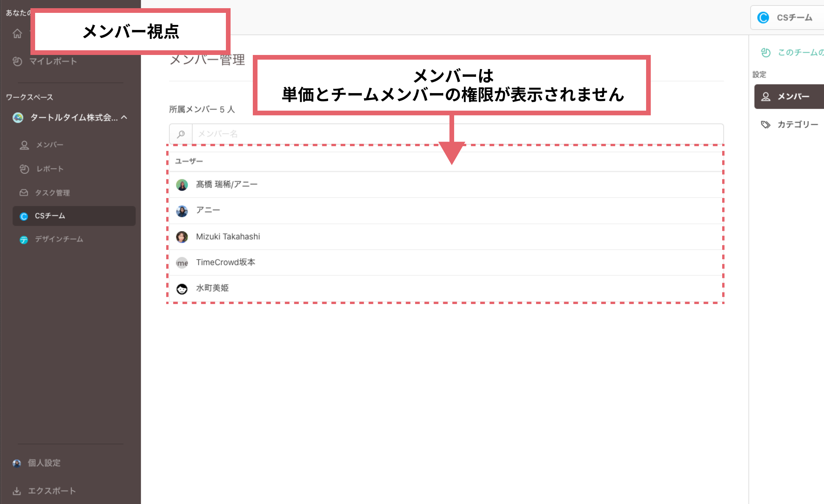The height and width of the screenshot is (504, 824).
Task: Open workspace メンバー person icon
Action: (24, 145)
